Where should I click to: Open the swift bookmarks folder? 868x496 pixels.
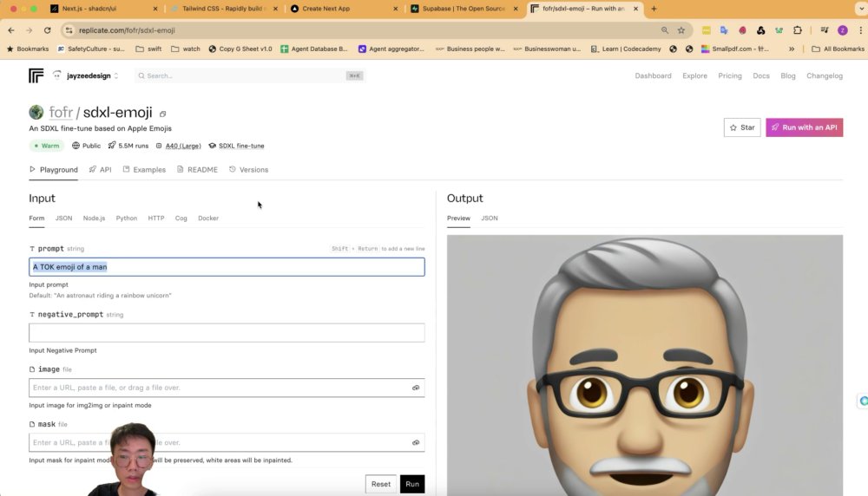click(148, 49)
